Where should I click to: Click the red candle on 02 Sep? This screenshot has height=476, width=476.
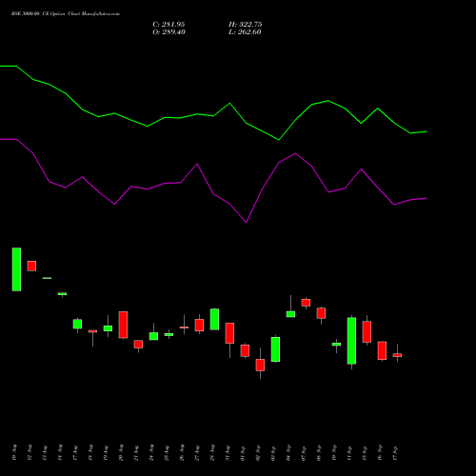click(260, 365)
